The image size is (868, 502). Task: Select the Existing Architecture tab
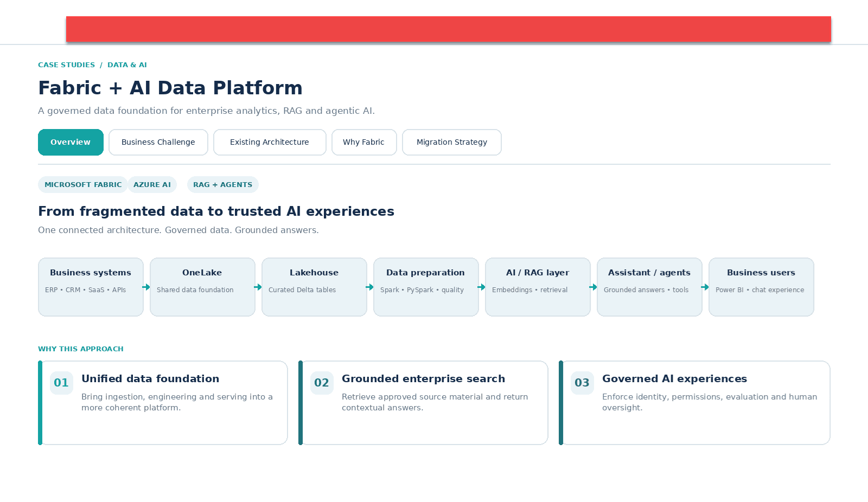(x=270, y=142)
